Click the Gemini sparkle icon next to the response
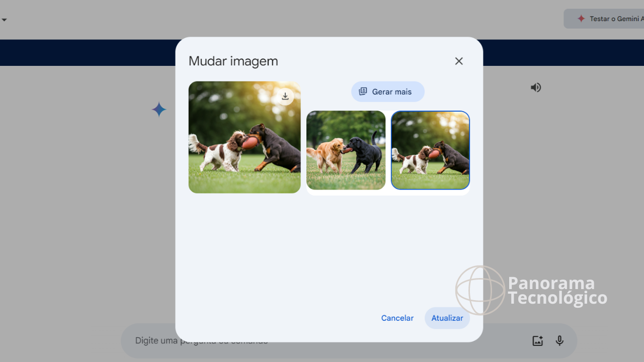 tap(158, 109)
